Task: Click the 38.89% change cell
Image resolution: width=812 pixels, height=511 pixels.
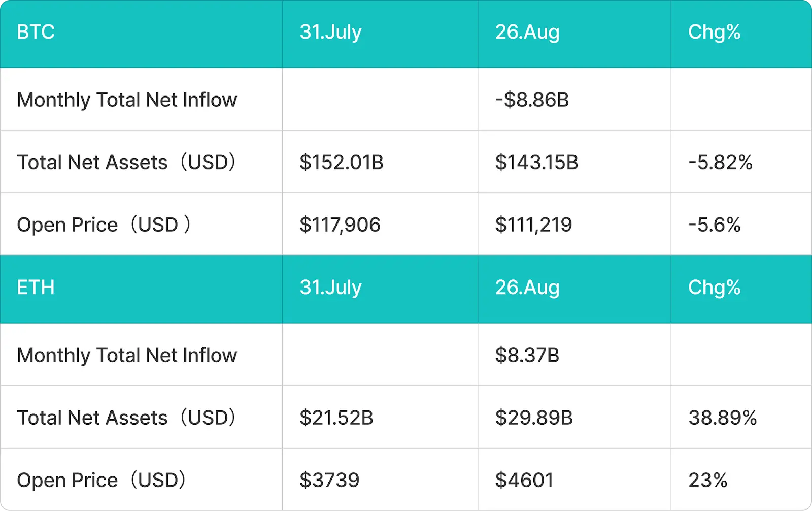Action: (x=741, y=417)
